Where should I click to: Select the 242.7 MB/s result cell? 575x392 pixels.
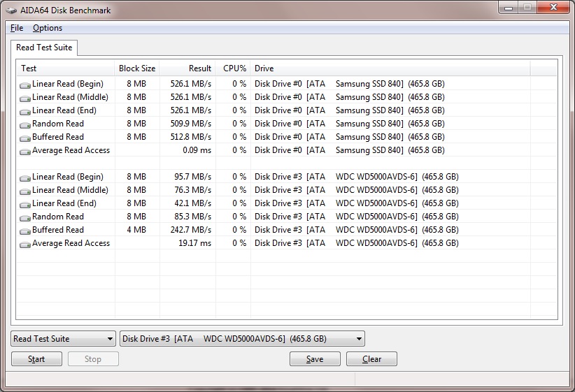click(x=191, y=230)
